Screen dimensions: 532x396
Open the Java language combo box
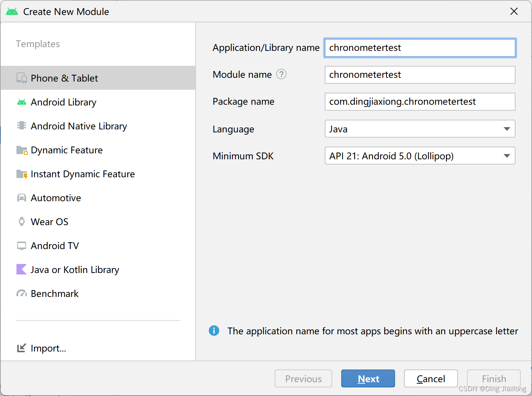(420, 129)
